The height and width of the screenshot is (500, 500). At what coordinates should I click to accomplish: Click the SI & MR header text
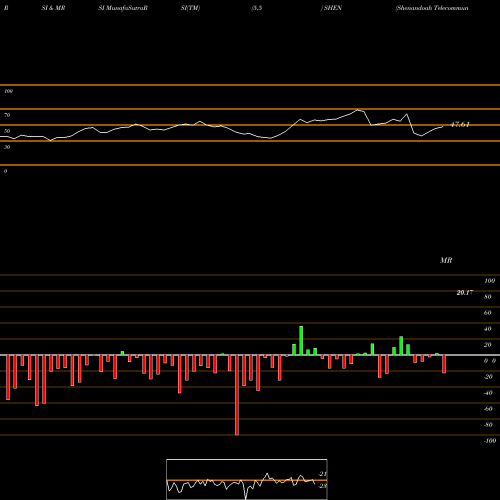click(53, 8)
